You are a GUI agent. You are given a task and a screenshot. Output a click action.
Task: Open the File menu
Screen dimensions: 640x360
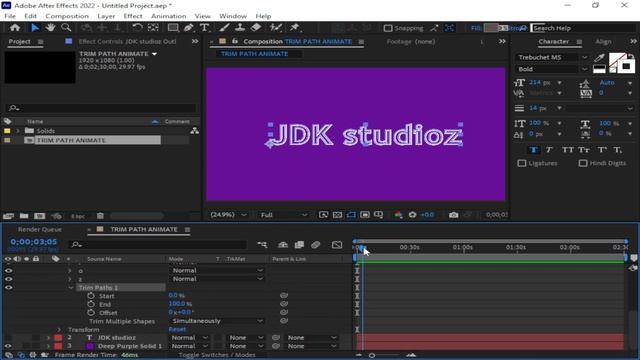pos(10,16)
